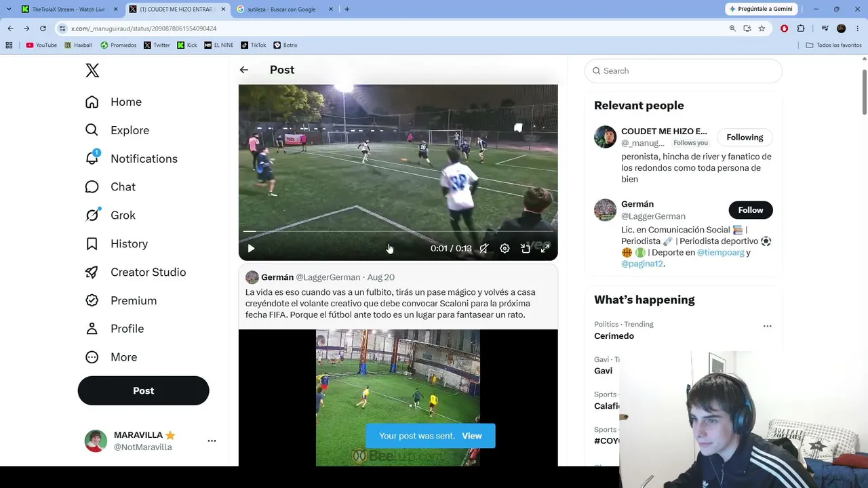
Task: View site information icon in address bar
Action: (62, 28)
